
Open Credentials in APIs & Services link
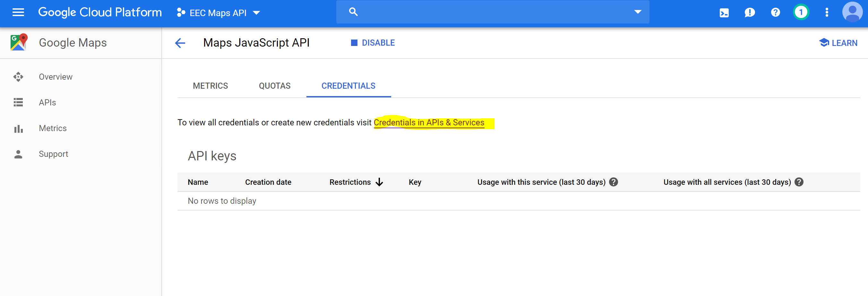coord(429,122)
